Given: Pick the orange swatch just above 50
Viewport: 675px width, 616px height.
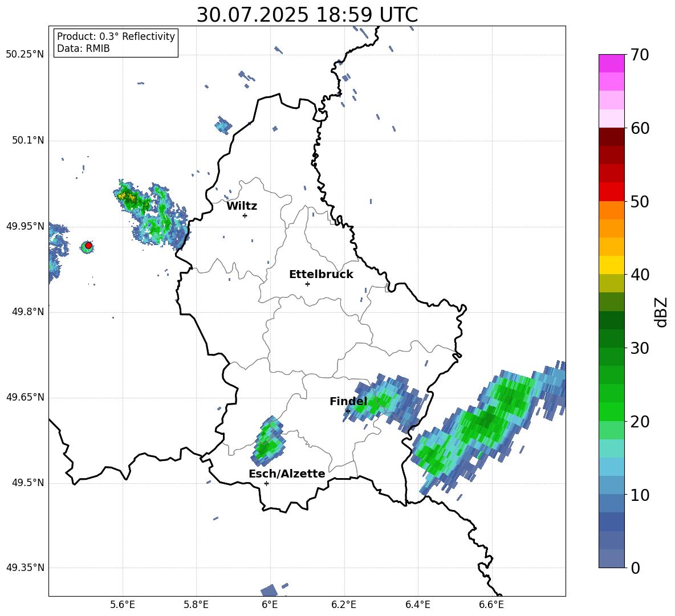Looking at the screenshot, I should pos(611,210).
